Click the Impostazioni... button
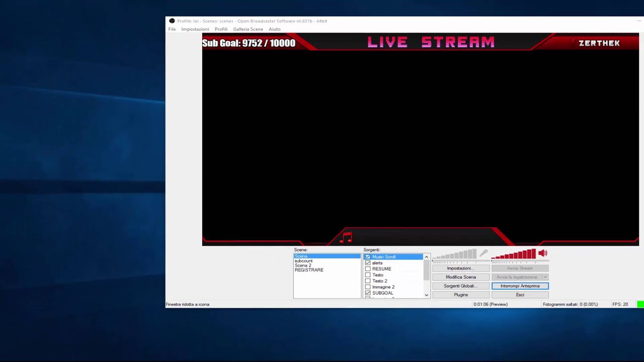Screen dimensions: 644x362 461,268
